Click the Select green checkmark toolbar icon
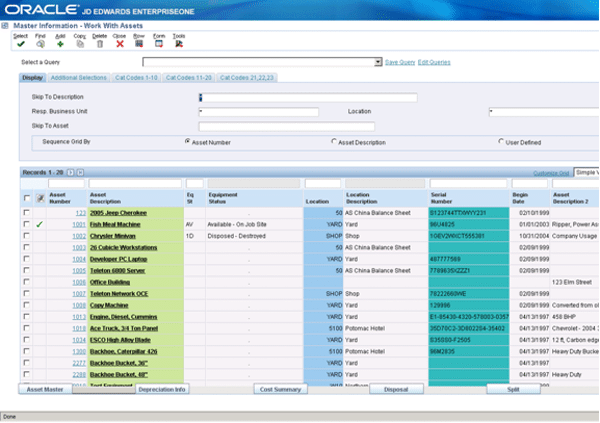Viewport: 600px width, 423px height. 20,44
